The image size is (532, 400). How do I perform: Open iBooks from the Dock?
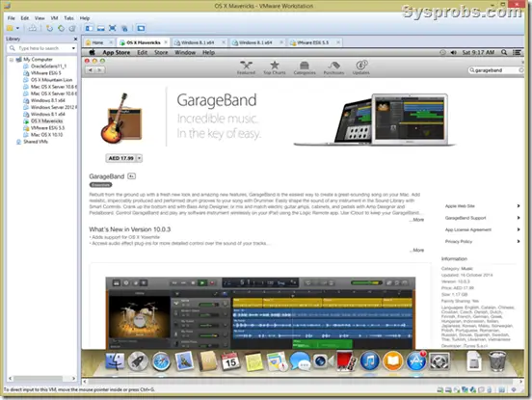click(392, 361)
